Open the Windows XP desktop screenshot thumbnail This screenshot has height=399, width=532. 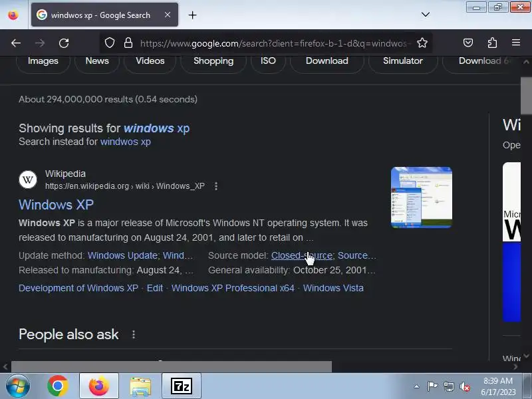pos(422,198)
